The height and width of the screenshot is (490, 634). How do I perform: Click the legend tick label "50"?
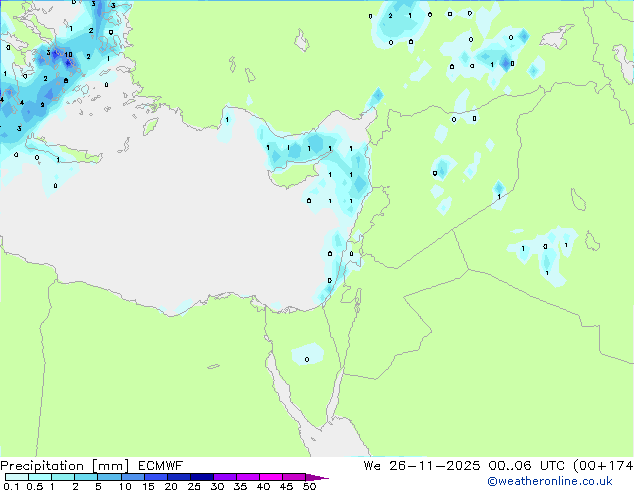(309, 486)
